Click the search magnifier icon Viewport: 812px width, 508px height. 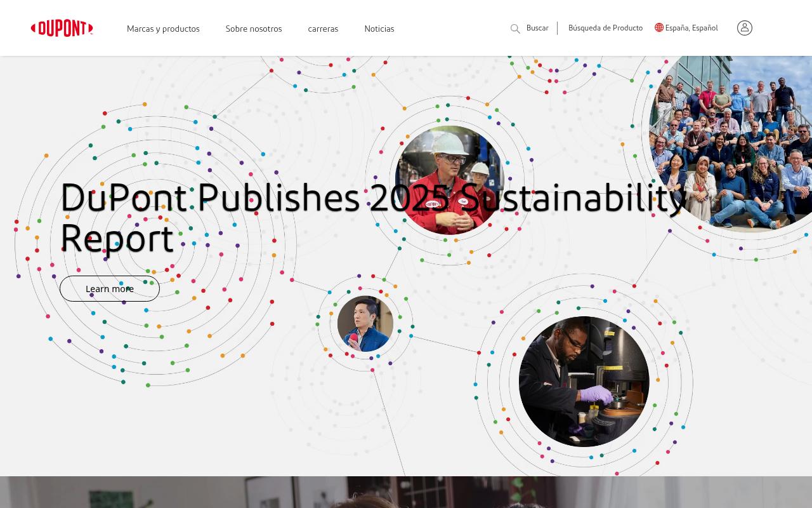[x=515, y=29]
